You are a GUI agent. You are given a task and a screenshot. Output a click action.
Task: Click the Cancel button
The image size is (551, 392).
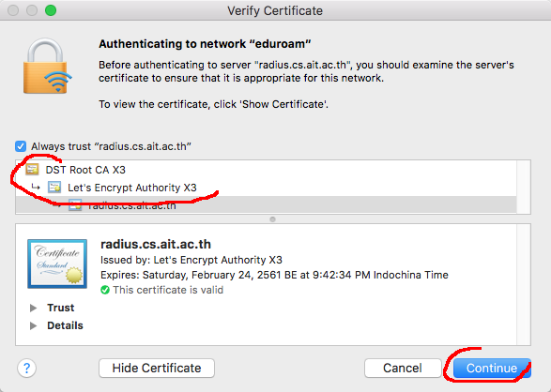pos(403,369)
